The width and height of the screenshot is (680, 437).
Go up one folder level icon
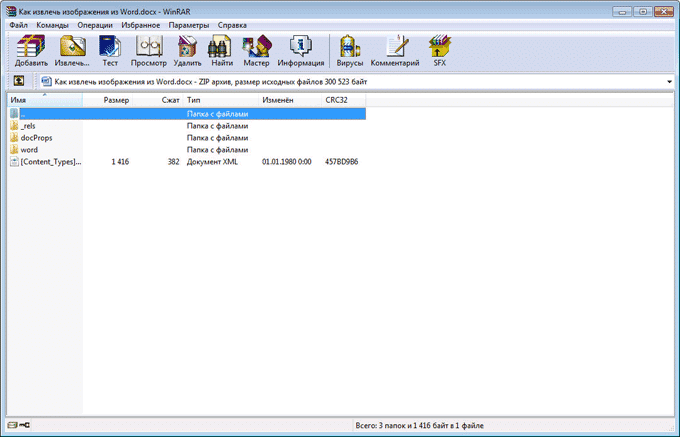click(19, 81)
